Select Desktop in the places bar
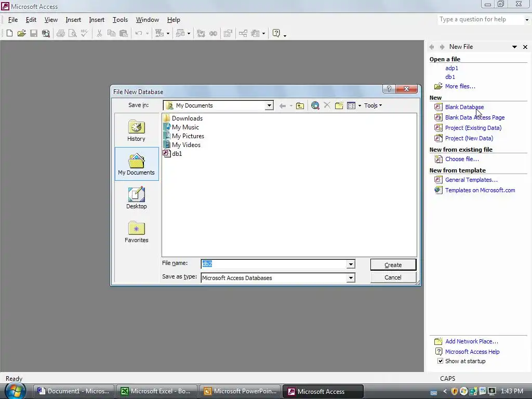 pyautogui.click(x=137, y=198)
